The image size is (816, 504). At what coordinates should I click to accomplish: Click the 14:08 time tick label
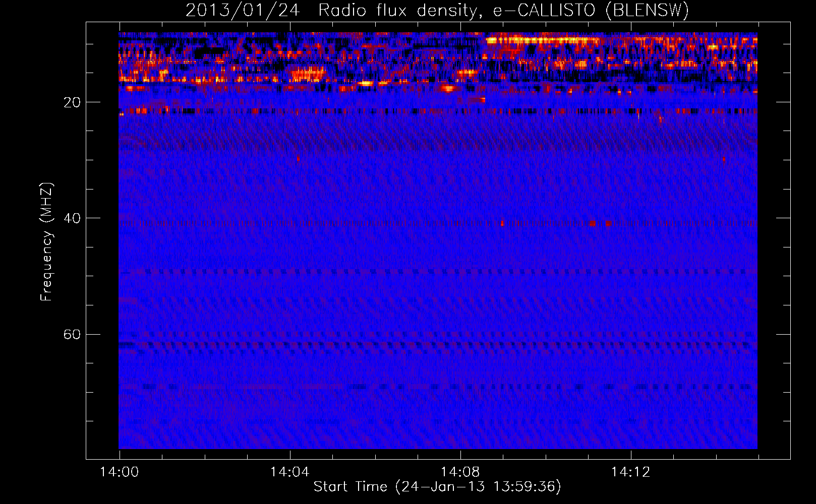(x=460, y=472)
